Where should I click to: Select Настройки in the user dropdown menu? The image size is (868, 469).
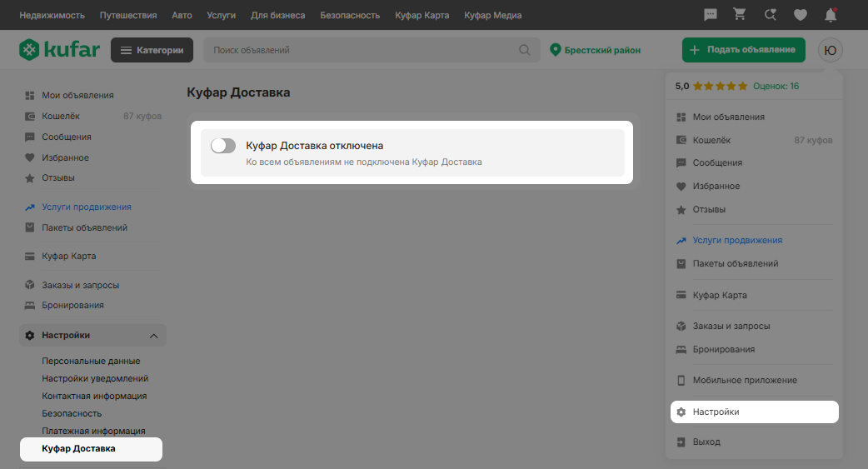tap(755, 412)
